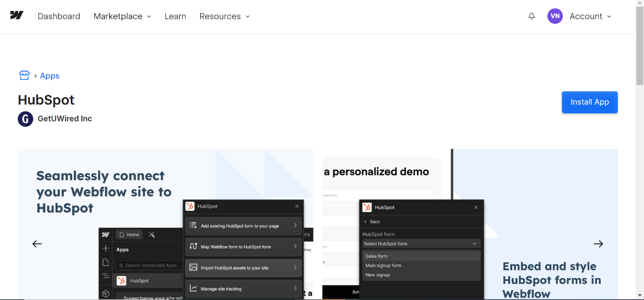Click the navigator lines icon in the designer sidebar
The width and height of the screenshot is (644, 300).
coord(106,276)
